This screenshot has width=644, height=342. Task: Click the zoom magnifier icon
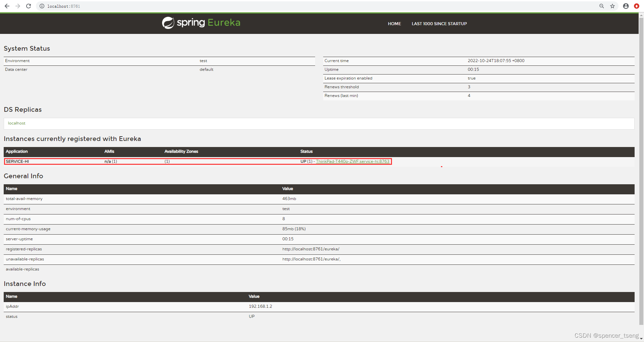[601, 6]
